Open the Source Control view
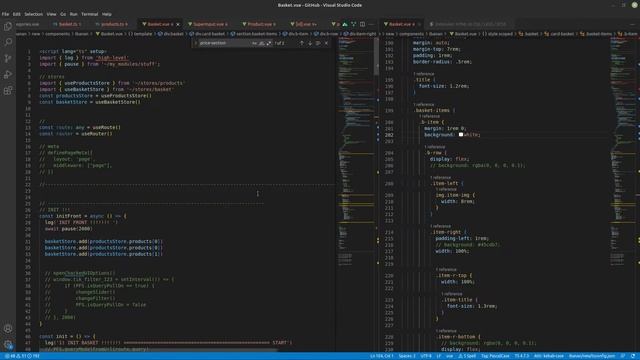The width and height of the screenshot is (640, 360). (x=8, y=58)
